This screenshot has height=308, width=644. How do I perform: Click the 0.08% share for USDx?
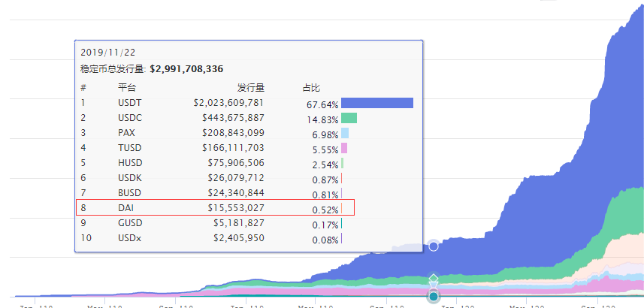(325, 240)
